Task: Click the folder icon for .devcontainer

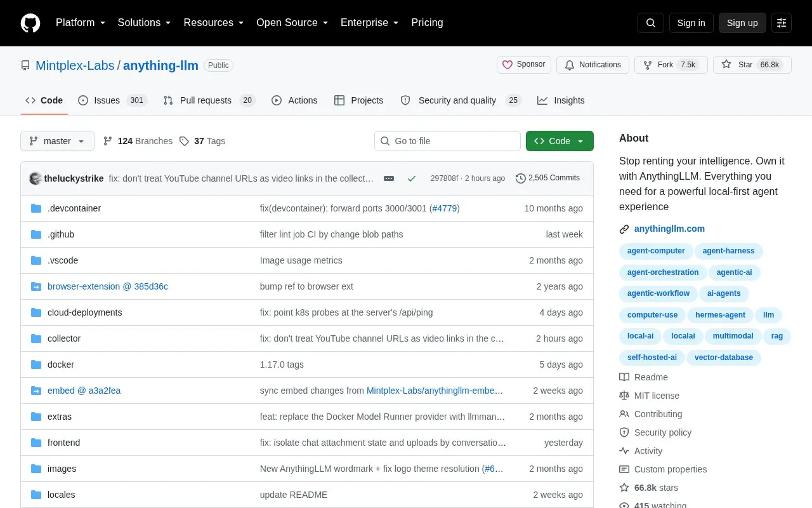Action: coord(36,208)
